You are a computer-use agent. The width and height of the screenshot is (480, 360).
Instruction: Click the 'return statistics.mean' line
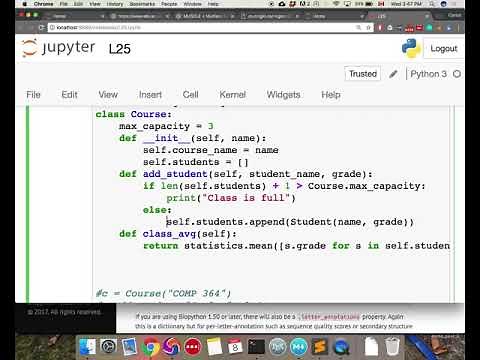tap(296, 246)
